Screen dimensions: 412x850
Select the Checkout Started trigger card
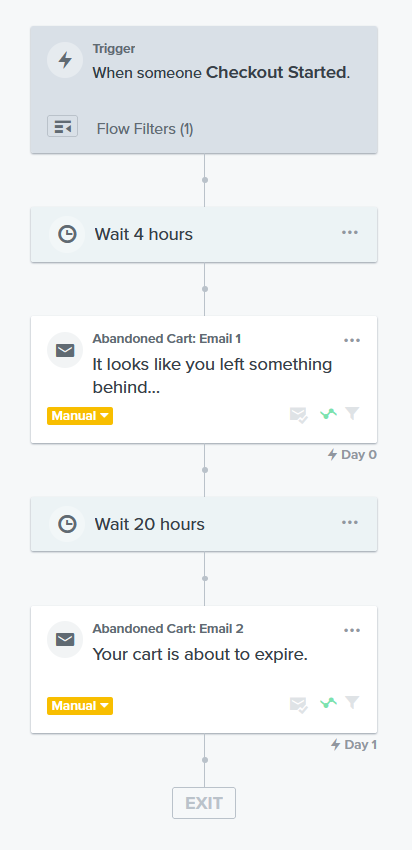[204, 89]
